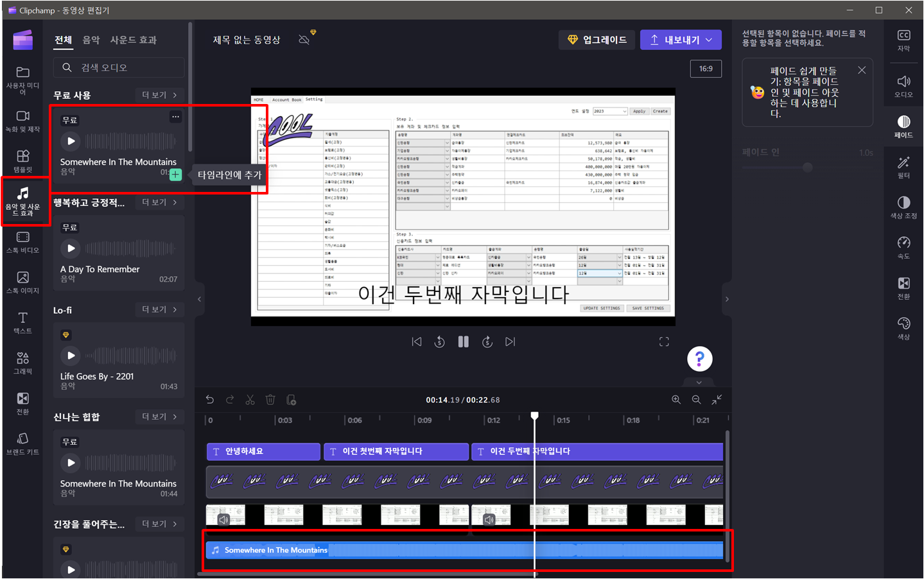Screen dimensions: 924x579
Task: Enter fullscreen preview mode
Action: (x=664, y=341)
